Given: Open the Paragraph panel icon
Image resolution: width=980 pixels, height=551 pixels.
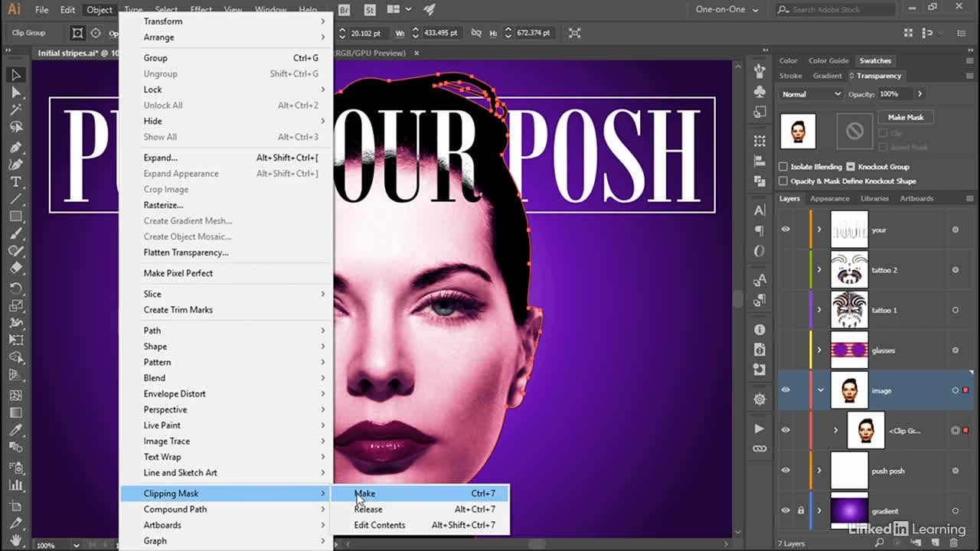Looking at the screenshot, I should coord(759,230).
